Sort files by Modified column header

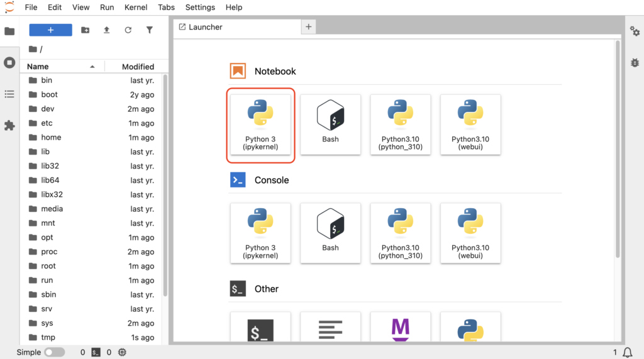click(138, 67)
